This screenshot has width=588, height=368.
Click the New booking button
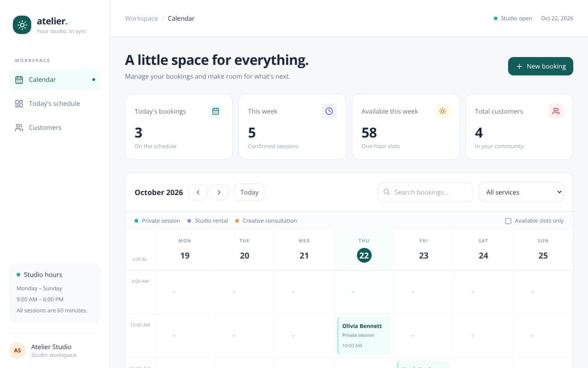(x=540, y=66)
